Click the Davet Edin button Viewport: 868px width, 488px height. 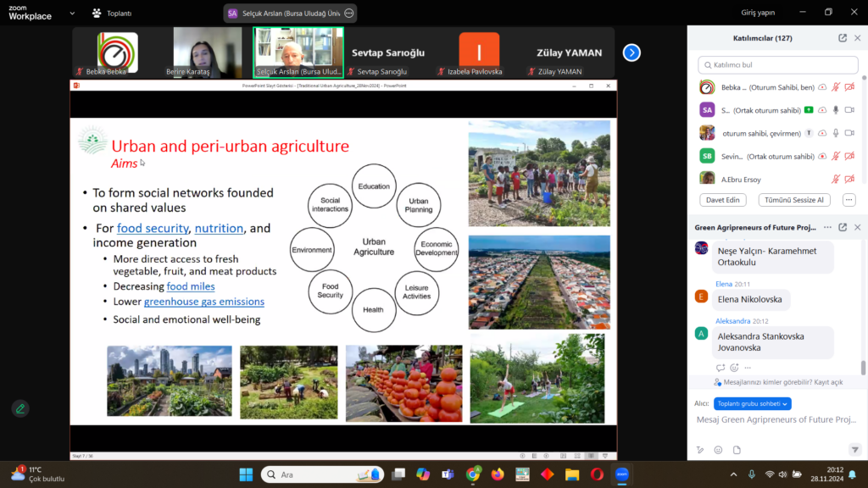tap(722, 200)
